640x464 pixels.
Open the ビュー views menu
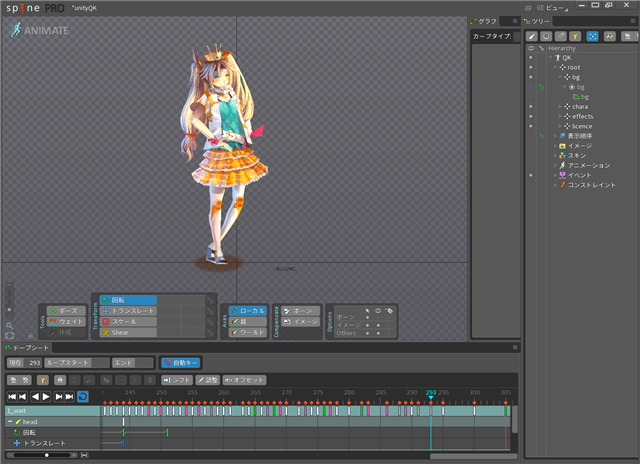coord(552,8)
